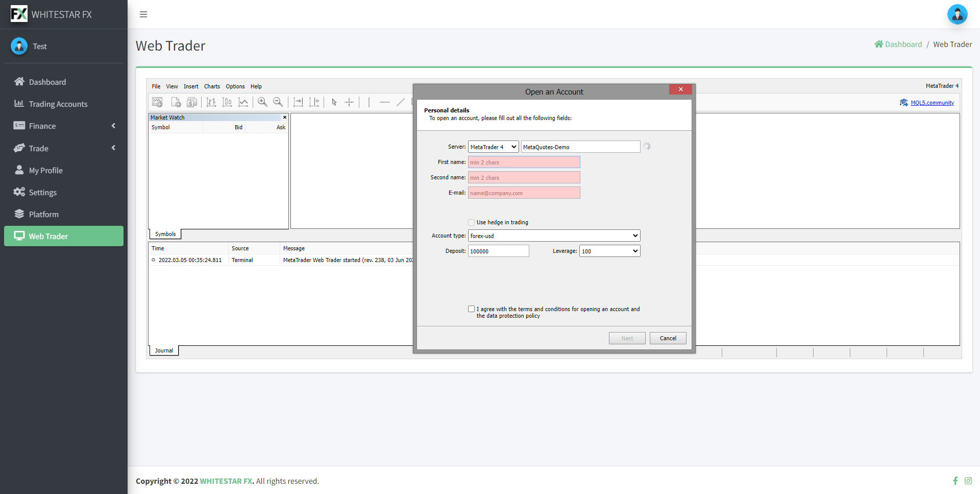Click the Deposit input field
This screenshot has height=494, width=980.
pyautogui.click(x=498, y=251)
